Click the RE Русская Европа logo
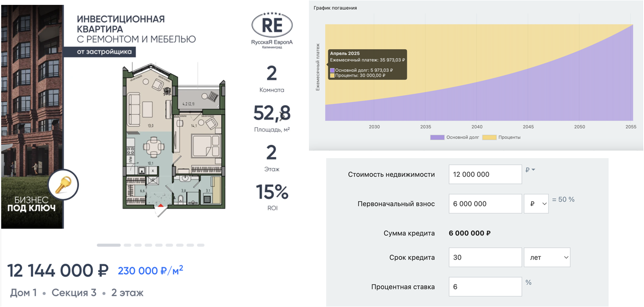Image resolution: width=644 pixels, height=307 pixels. point(272,29)
